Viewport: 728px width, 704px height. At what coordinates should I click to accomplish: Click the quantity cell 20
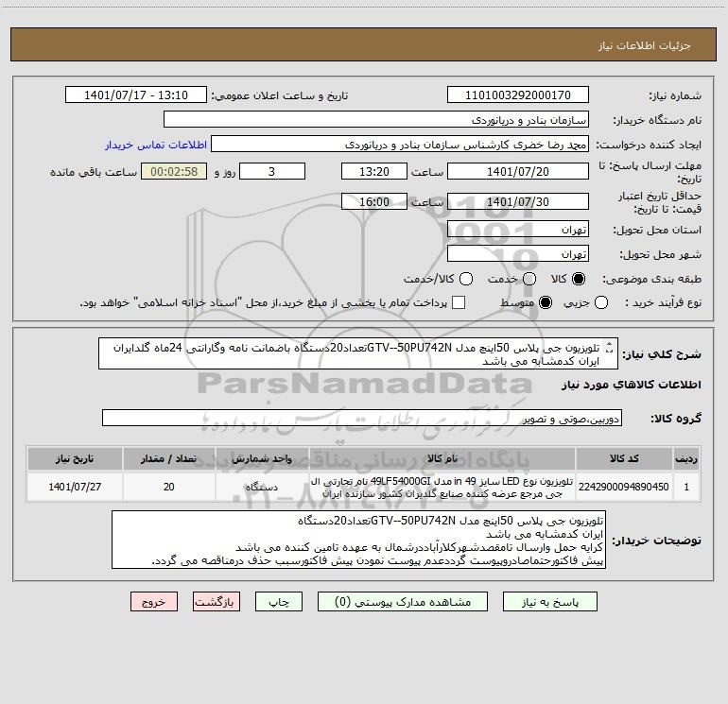click(x=169, y=487)
